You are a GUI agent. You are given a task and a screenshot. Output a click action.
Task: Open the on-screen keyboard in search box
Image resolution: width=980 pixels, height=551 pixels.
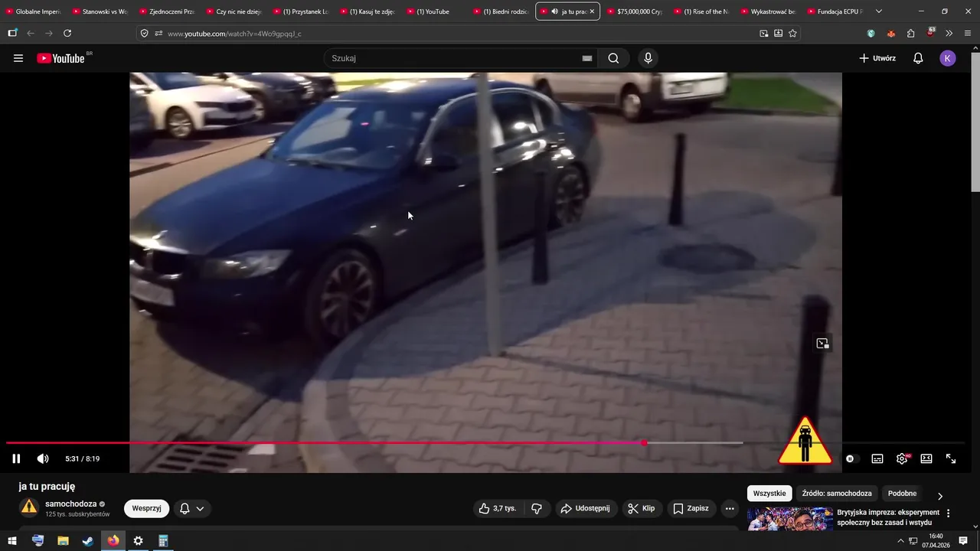(x=587, y=58)
